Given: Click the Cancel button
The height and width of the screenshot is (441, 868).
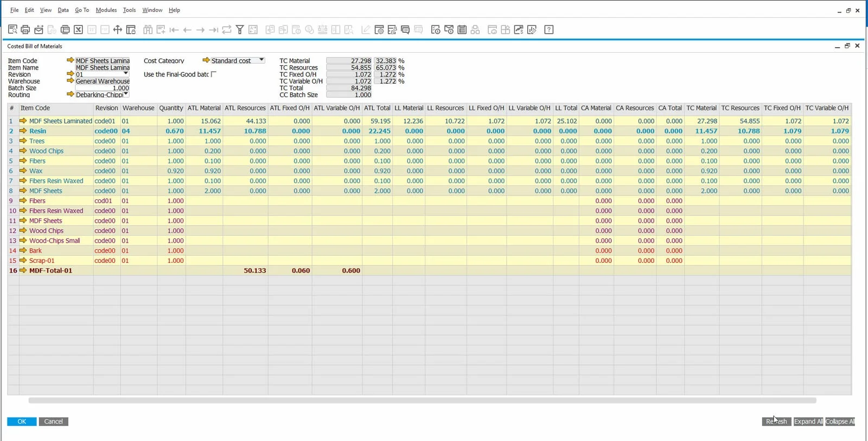Looking at the screenshot, I should pos(53,421).
